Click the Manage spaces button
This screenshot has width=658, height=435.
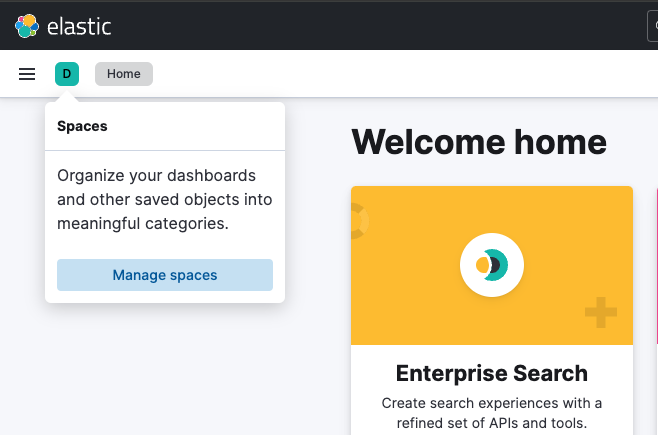click(x=165, y=275)
